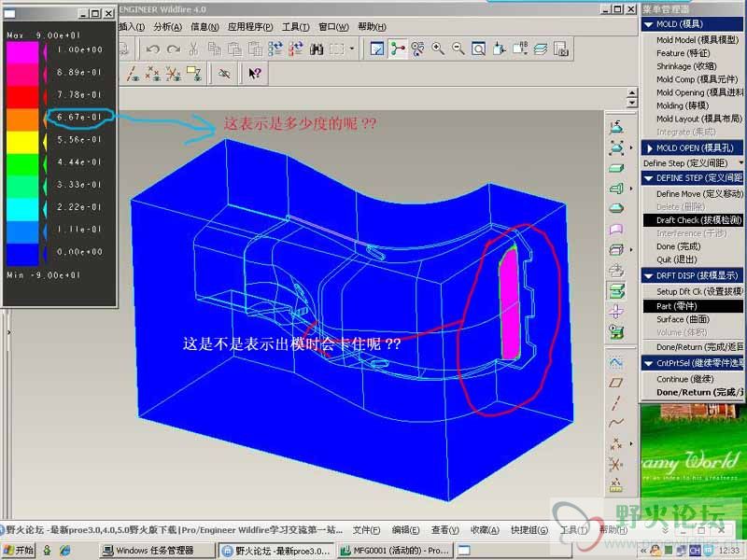Click Define Move (定义移动)
Screen dimensions: 747x560
pos(699,194)
